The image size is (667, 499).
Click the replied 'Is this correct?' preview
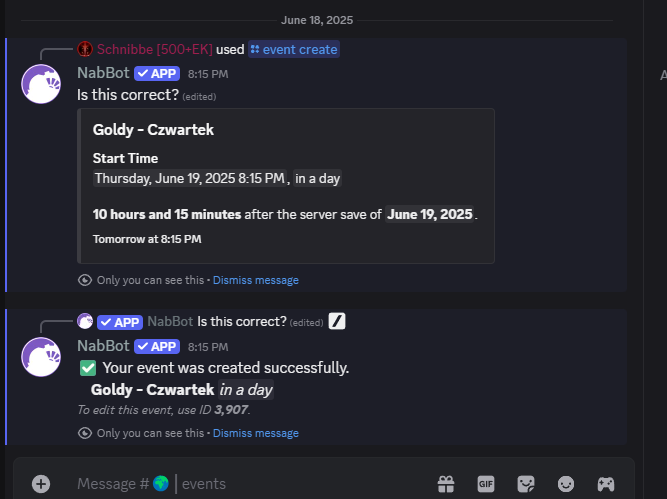point(242,322)
